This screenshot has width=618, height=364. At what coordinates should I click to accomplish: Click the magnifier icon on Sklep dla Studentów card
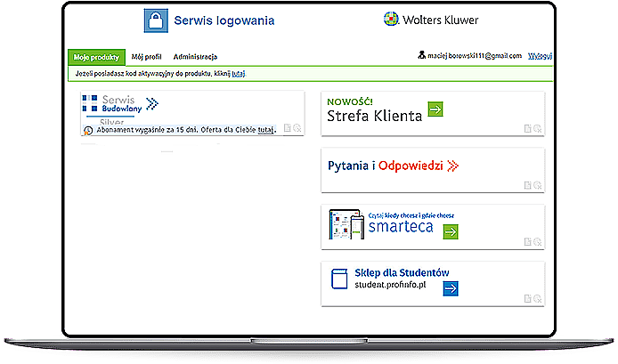(538, 299)
